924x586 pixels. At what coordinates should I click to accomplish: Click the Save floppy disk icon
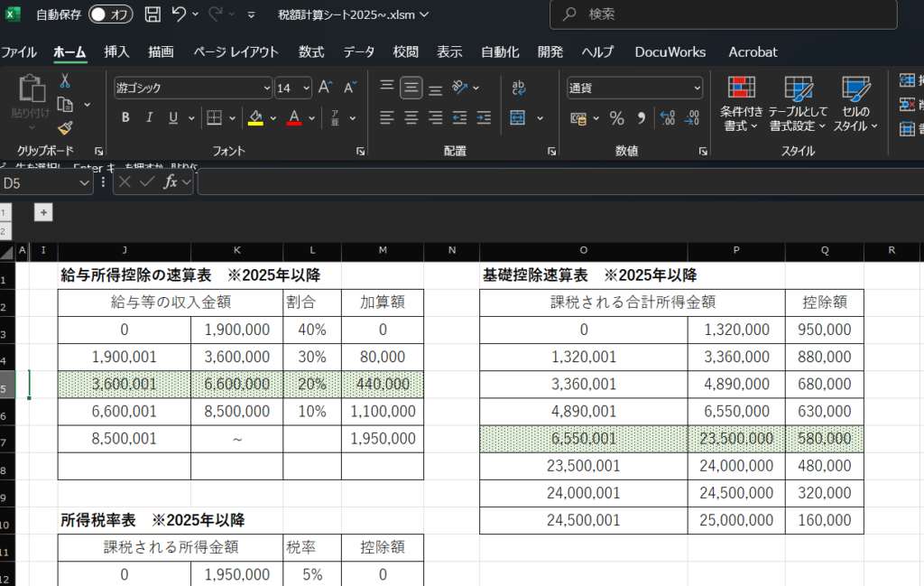(x=152, y=14)
